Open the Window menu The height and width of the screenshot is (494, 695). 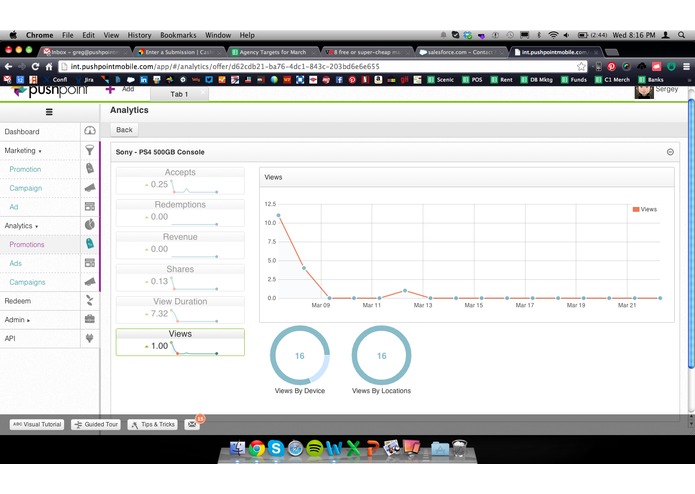click(x=218, y=35)
